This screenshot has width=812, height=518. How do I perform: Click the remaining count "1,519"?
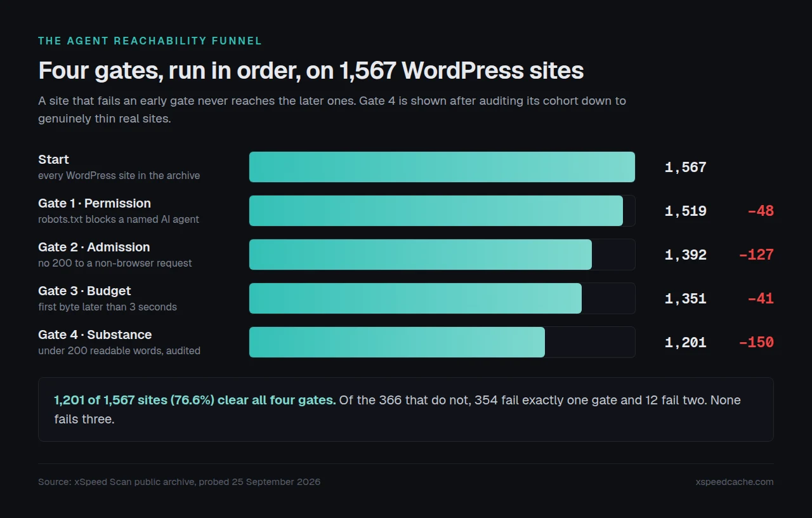686,211
